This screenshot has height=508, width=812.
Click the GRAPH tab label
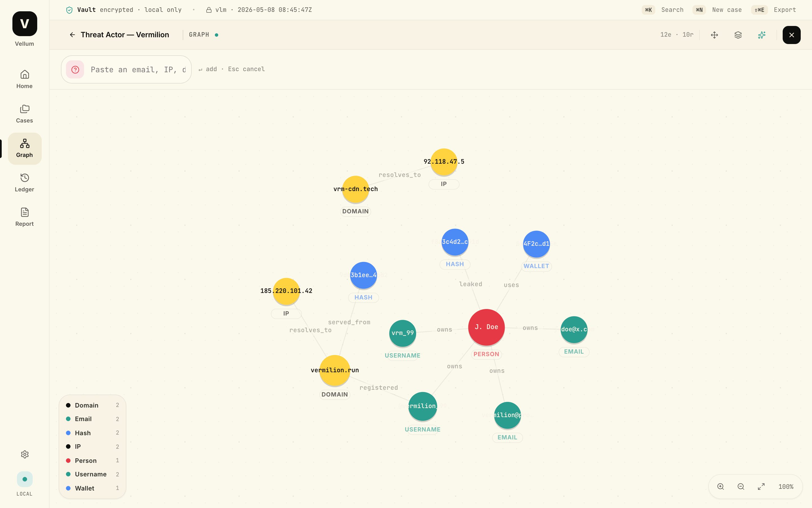coord(199,35)
